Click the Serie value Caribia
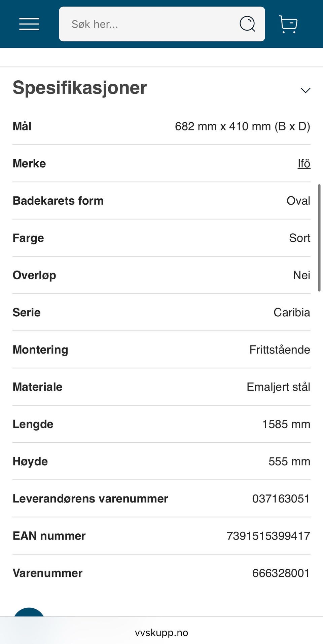Image resolution: width=323 pixels, height=644 pixels. pyautogui.click(x=292, y=313)
